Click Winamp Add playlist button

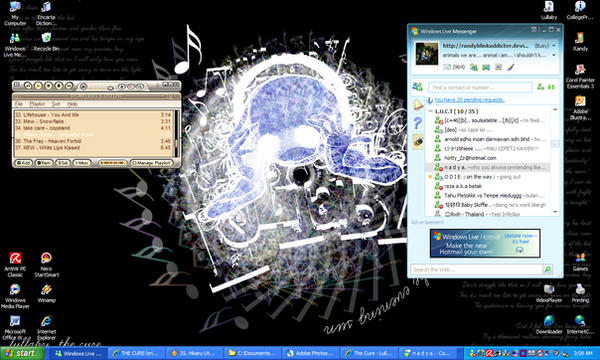click(23, 163)
